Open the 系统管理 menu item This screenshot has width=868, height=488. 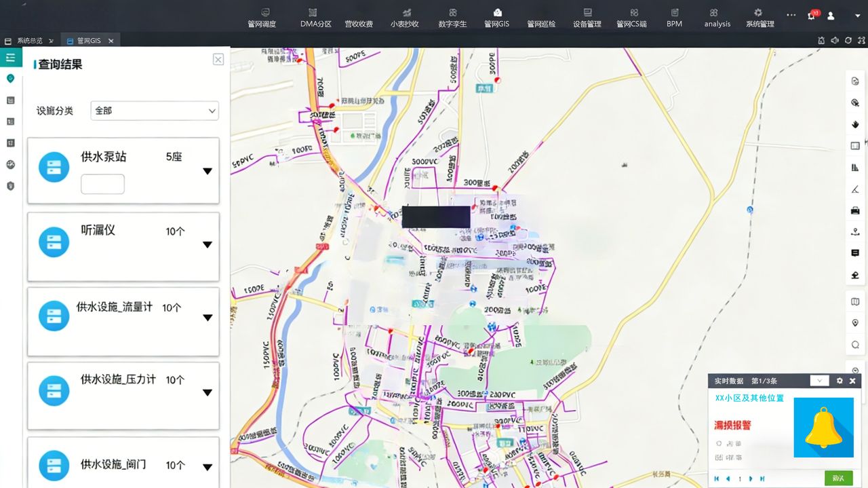pyautogui.click(x=759, y=18)
